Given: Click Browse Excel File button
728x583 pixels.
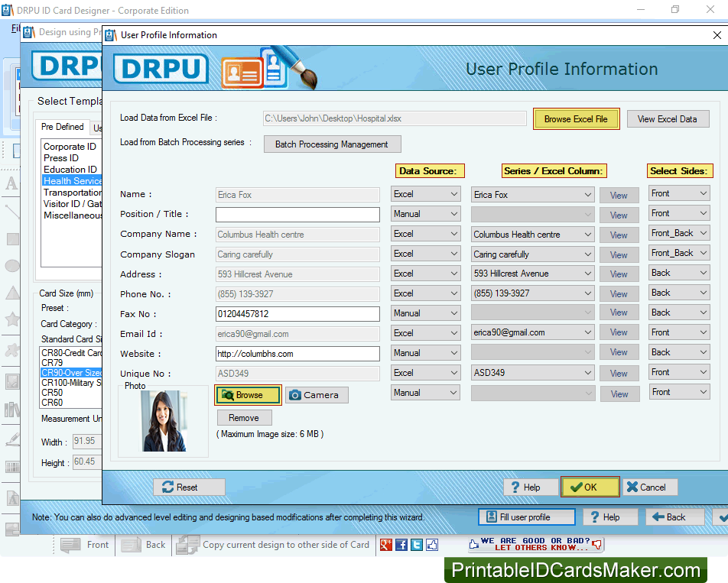Looking at the screenshot, I should pyautogui.click(x=576, y=119).
